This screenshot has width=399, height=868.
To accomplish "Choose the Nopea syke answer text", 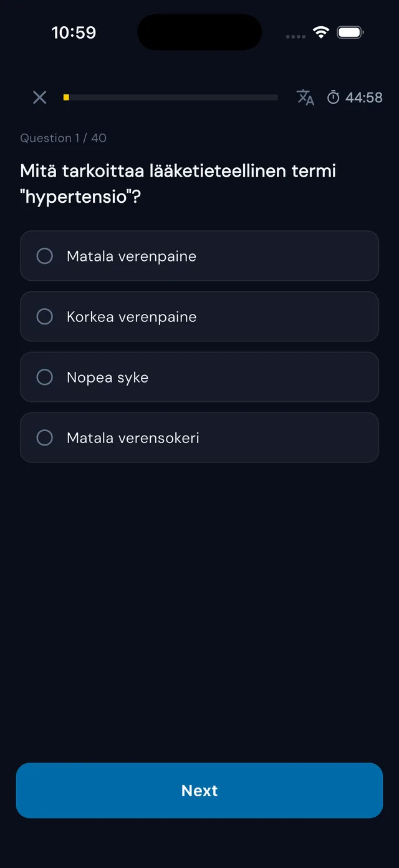I will [107, 378].
